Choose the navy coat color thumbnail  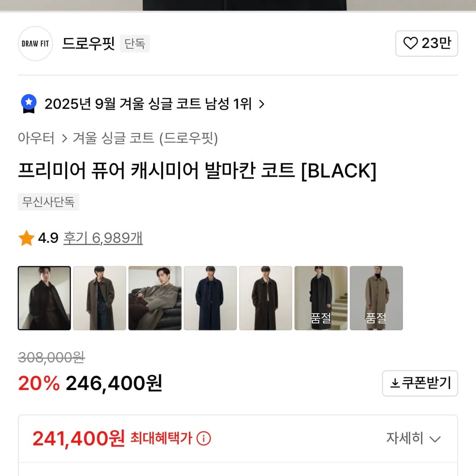click(x=210, y=298)
